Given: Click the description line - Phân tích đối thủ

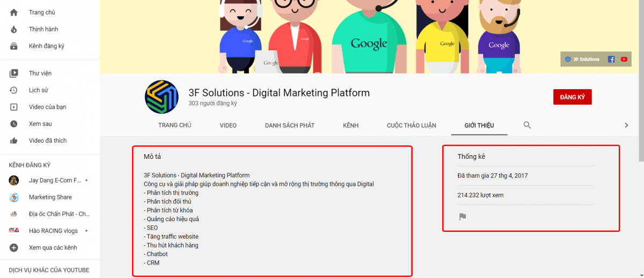Looking at the screenshot, I should 168,202.
